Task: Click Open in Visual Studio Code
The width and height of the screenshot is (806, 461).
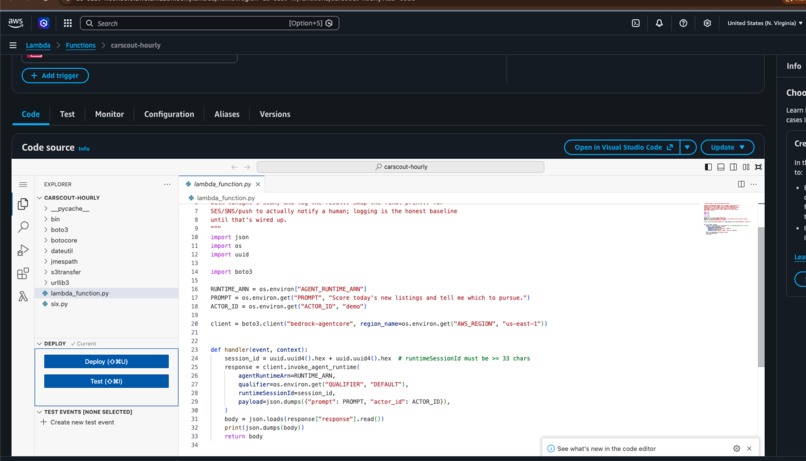Action: coord(622,147)
